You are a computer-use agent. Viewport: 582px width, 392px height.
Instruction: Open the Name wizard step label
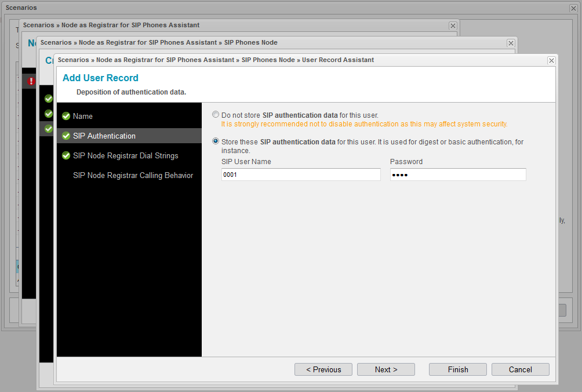pos(83,116)
